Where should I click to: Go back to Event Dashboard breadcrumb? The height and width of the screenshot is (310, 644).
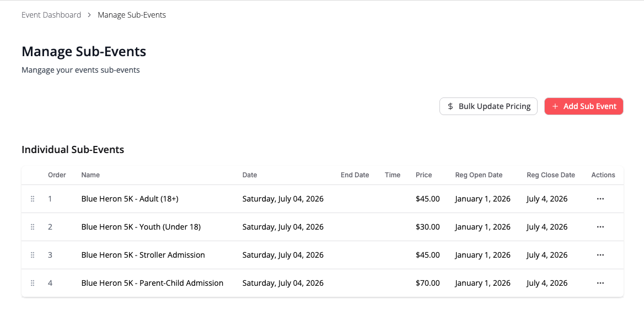(51, 15)
